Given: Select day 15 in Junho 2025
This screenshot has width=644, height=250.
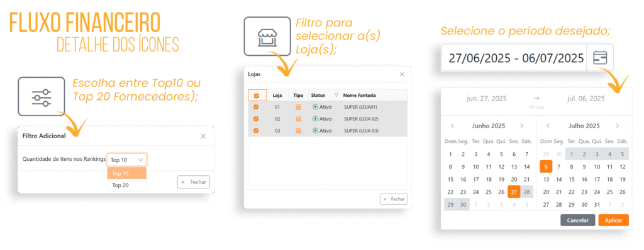Looking at the screenshot, I should 450,180.
